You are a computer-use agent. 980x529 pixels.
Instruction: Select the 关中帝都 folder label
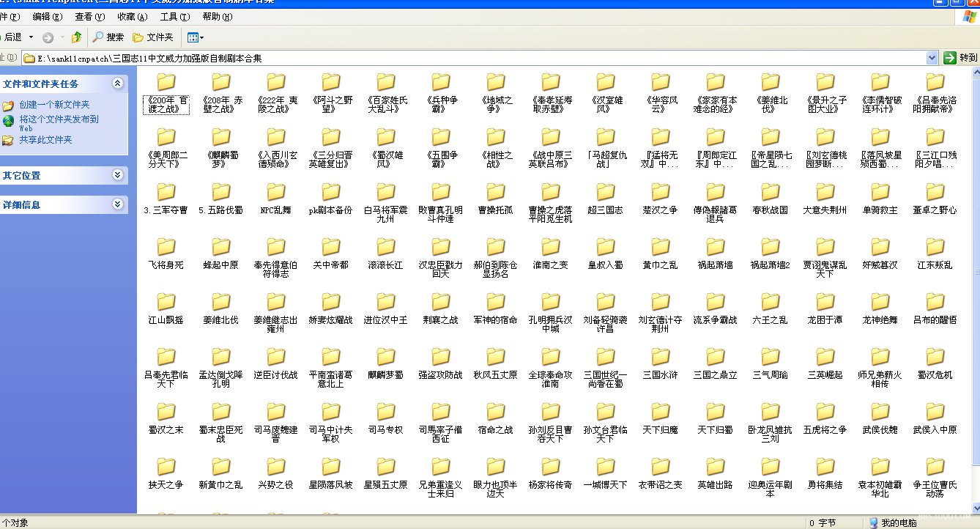coord(331,265)
